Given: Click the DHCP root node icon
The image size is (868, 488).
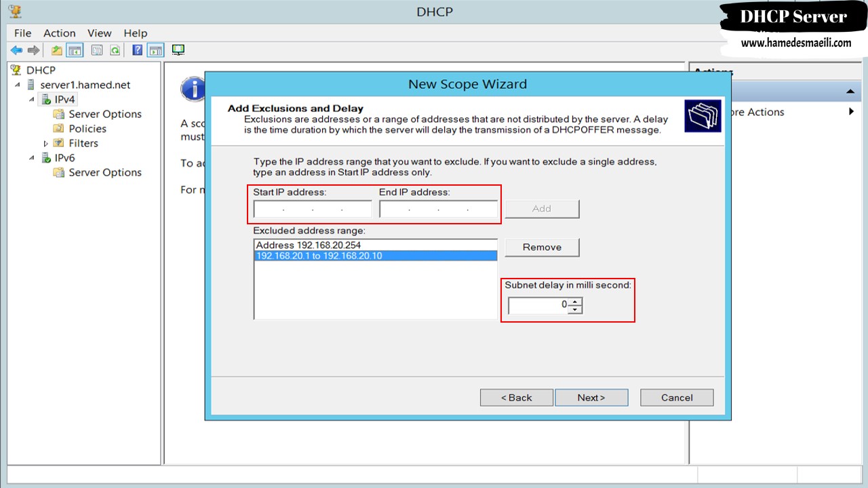Looking at the screenshot, I should coord(16,70).
